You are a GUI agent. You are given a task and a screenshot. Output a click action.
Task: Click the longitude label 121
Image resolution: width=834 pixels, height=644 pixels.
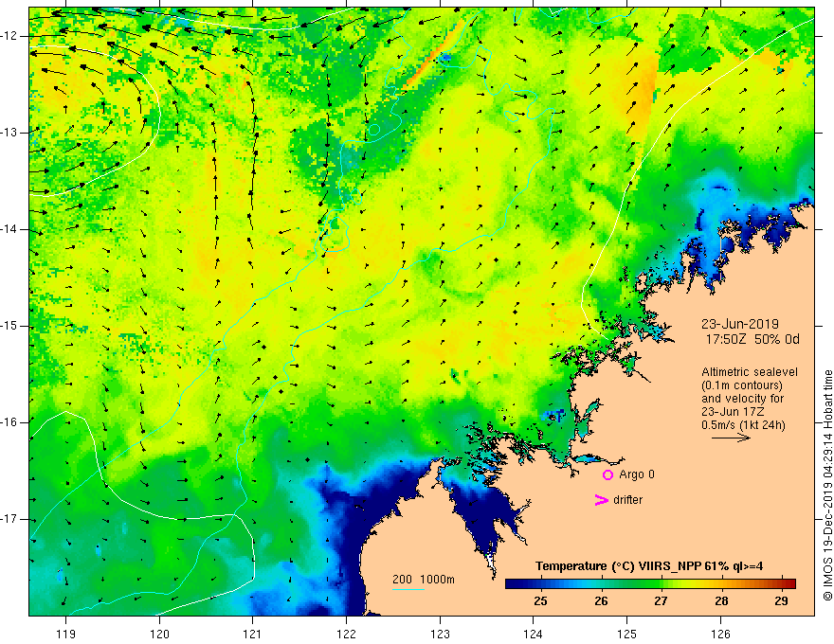click(253, 634)
